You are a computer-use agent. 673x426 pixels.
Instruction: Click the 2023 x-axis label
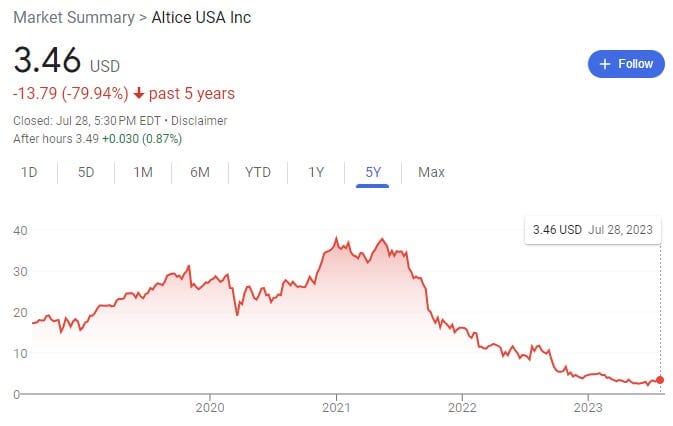588,407
